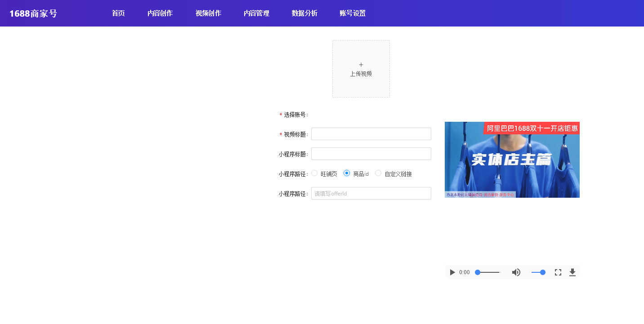Go to 视频创作 in navigation
This screenshot has width=644, height=324.
coord(208,13)
